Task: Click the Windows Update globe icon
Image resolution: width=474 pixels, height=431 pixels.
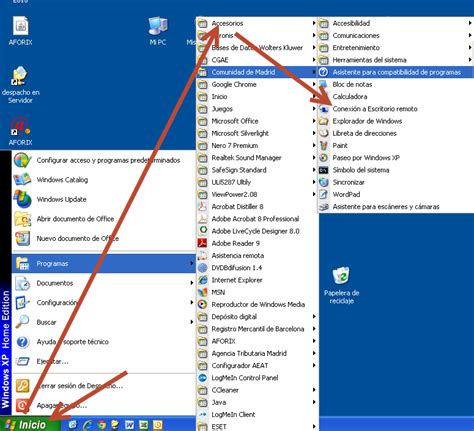Action: 22,199
